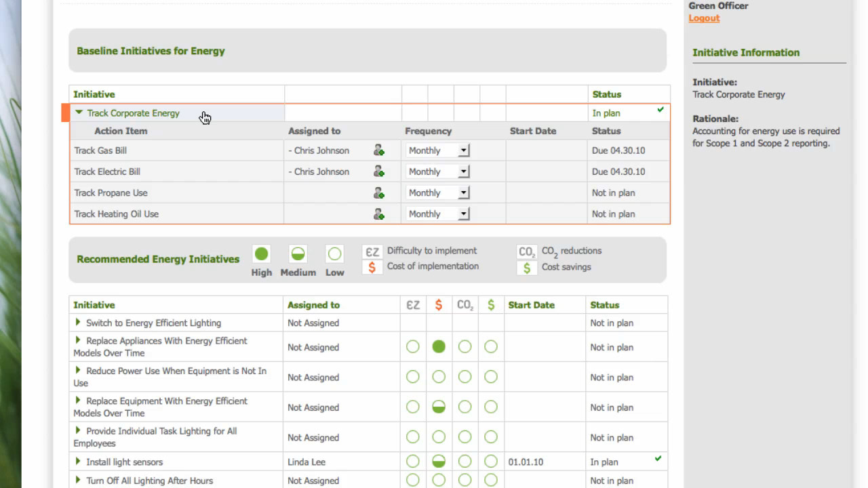Open Frequency dropdown for Track Heating Oil Use

[438, 213]
